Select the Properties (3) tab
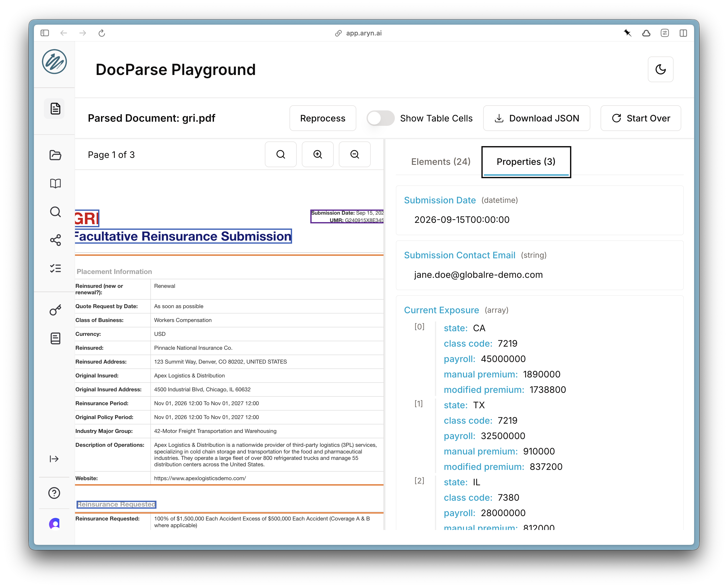Screen dimensions: 728x588 click(526, 162)
